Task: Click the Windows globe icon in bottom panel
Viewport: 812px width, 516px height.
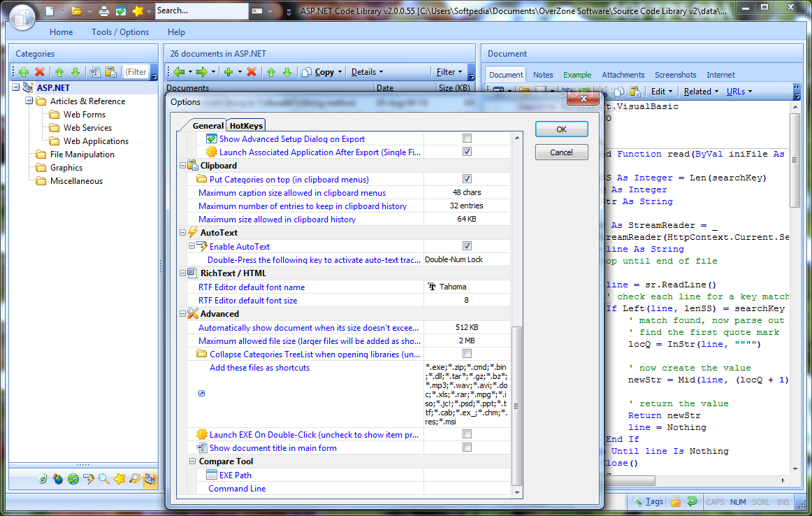Action: (x=58, y=479)
